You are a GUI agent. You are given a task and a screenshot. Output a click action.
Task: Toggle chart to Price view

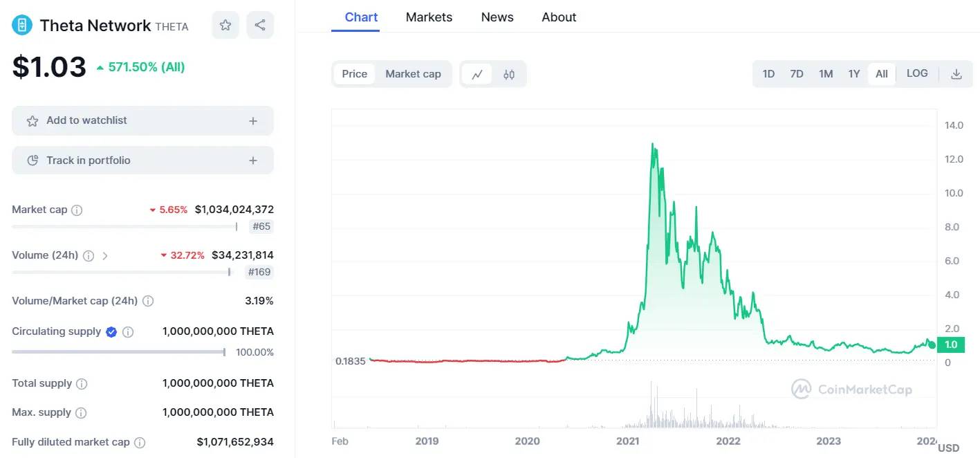355,74
